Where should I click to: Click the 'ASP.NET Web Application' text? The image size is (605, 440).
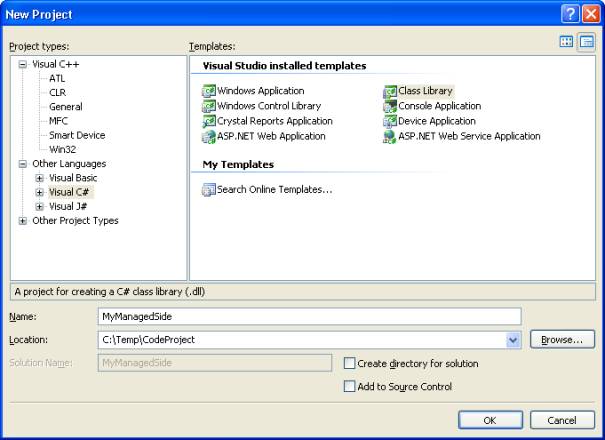coord(271,136)
